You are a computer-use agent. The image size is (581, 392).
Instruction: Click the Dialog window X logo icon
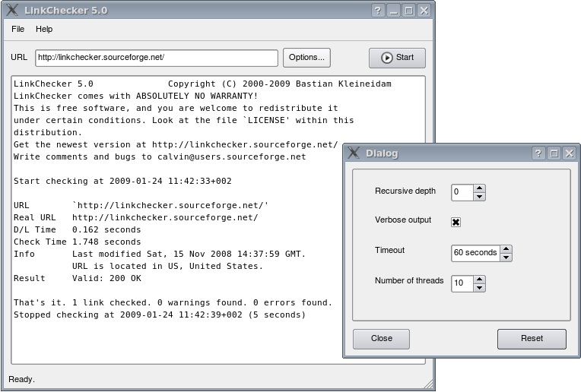pos(354,153)
